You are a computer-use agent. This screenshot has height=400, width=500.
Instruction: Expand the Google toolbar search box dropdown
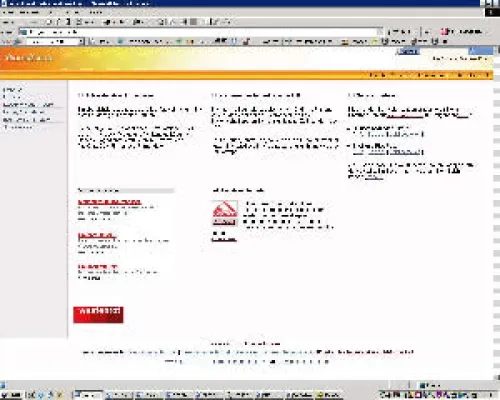click(x=81, y=42)
